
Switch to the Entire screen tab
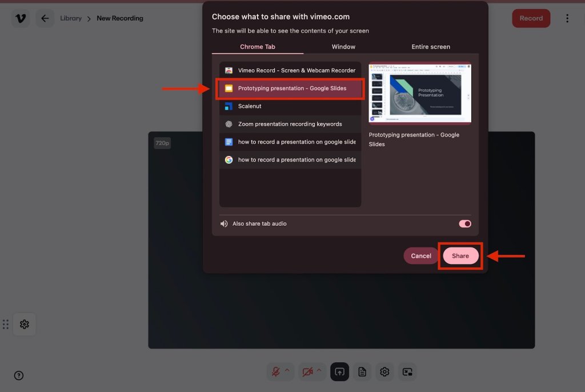(x=431, y=47)
